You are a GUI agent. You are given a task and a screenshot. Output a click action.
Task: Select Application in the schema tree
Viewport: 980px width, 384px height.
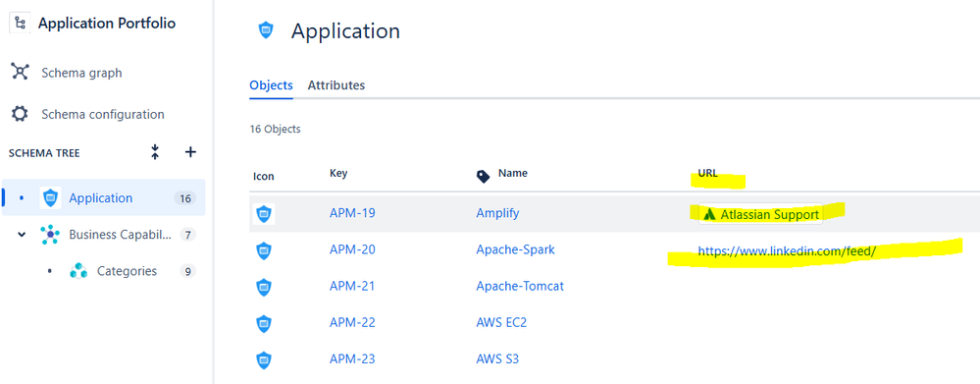point(103,197)
